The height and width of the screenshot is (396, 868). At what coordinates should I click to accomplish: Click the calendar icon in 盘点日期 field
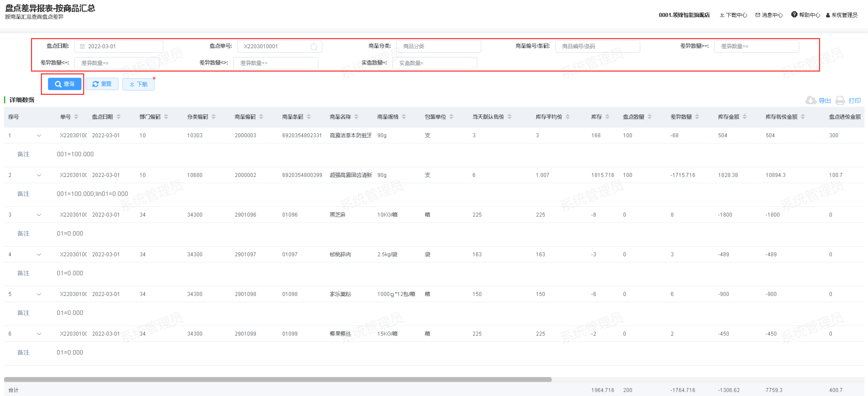click(82, 47)
